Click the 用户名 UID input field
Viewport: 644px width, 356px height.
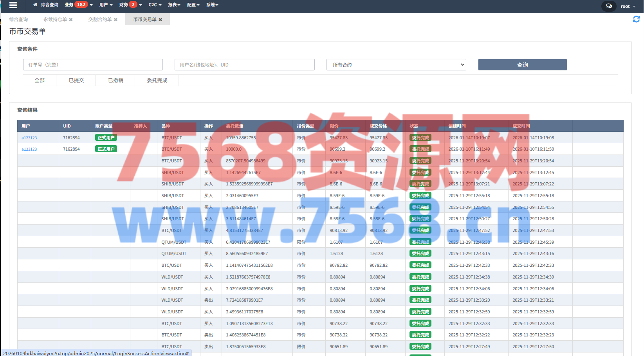click(x=244, y=65)
